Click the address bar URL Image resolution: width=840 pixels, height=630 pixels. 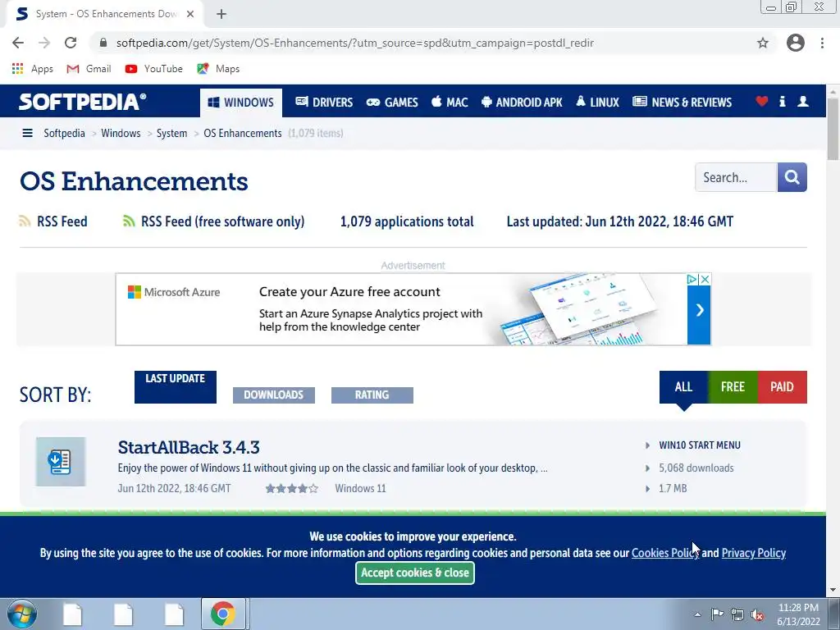(x=354, y=43)
